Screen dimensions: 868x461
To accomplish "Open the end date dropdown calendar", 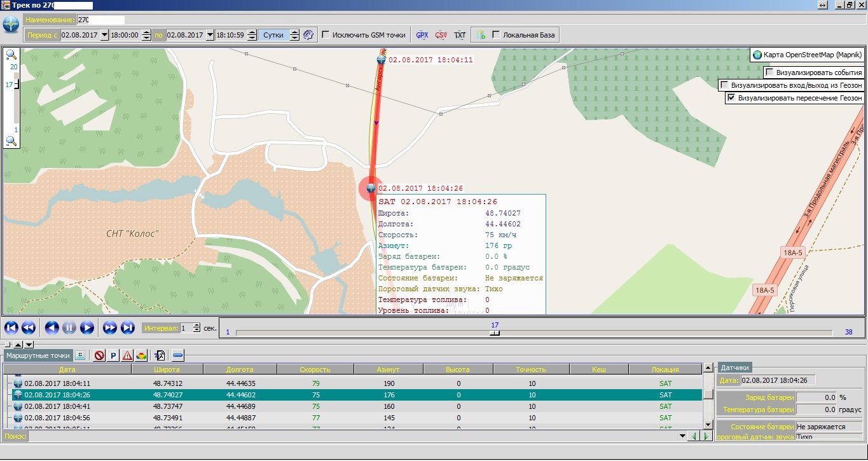I will pyautogui.click(x=210, y=35).
